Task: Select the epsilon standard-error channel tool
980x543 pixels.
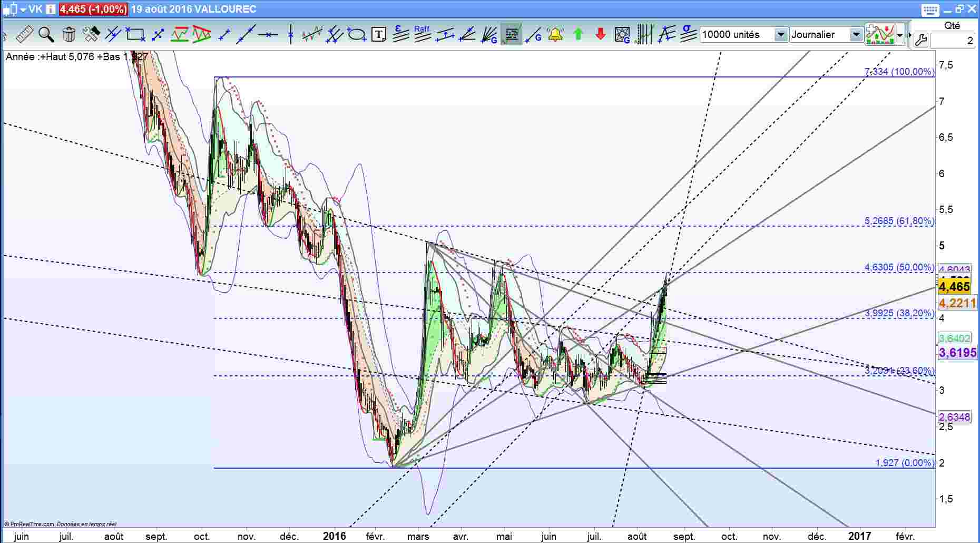Action: coord(400,35)
